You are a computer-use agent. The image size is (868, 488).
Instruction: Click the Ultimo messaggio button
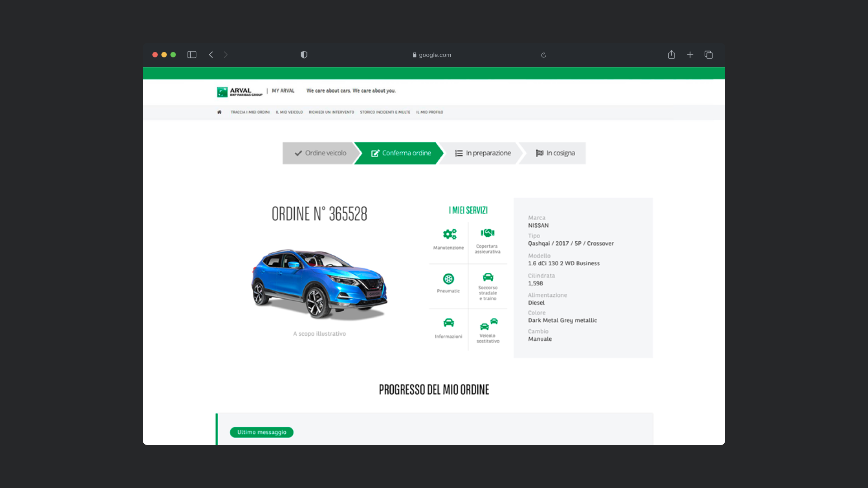[x=261, y=432]
